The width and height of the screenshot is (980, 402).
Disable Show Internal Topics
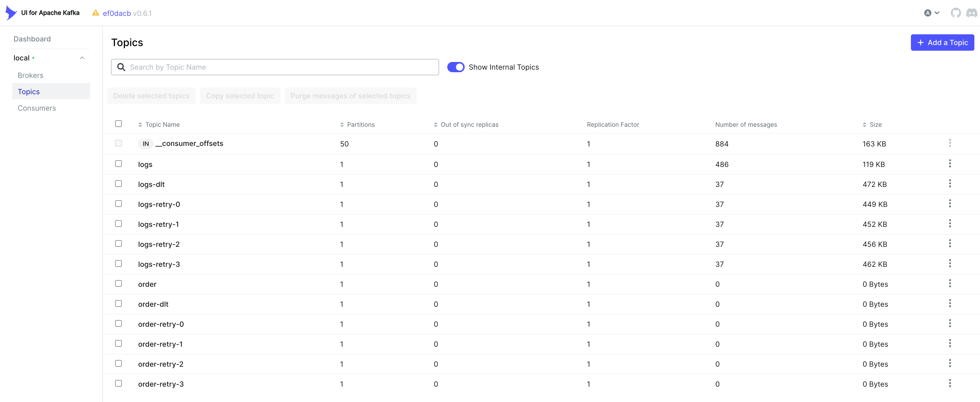[x=456, y=67]
